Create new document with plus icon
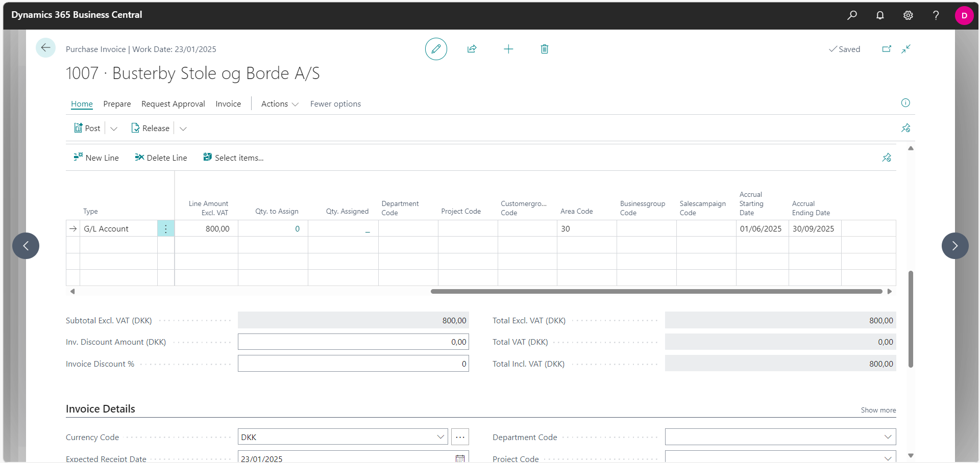980x463 pixels. [508, 49]
